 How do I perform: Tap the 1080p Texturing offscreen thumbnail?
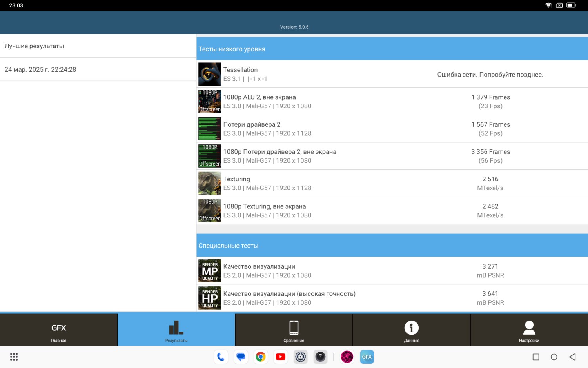click(x=210, y=210)
